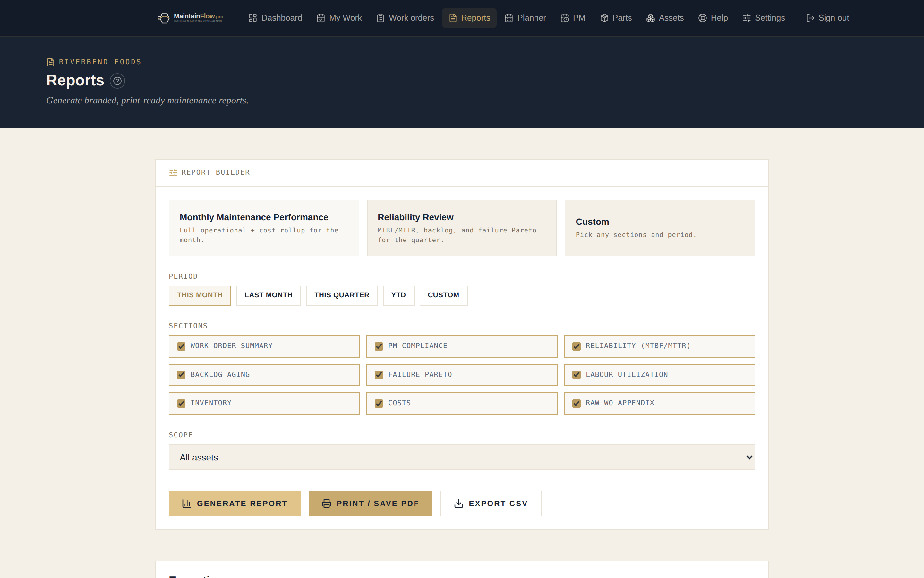
Task: Select Monthly Maintenance Performance template
Action: (x=264, y=228)
